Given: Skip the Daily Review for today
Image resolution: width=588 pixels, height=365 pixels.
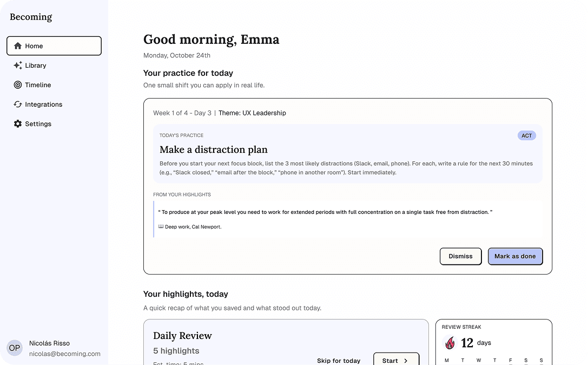Looking at the screenshot, I should click(339, 361).
